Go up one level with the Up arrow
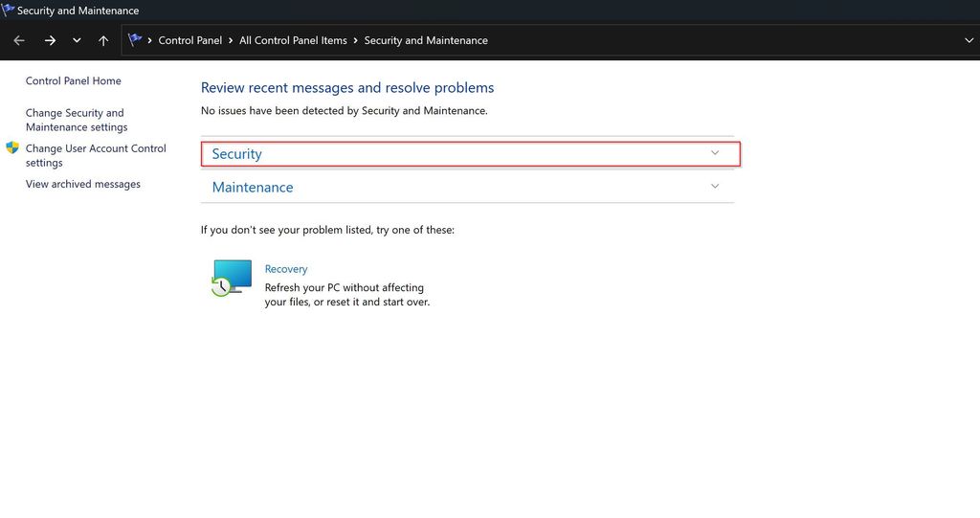The image size is (980, 518). (103, 41)
